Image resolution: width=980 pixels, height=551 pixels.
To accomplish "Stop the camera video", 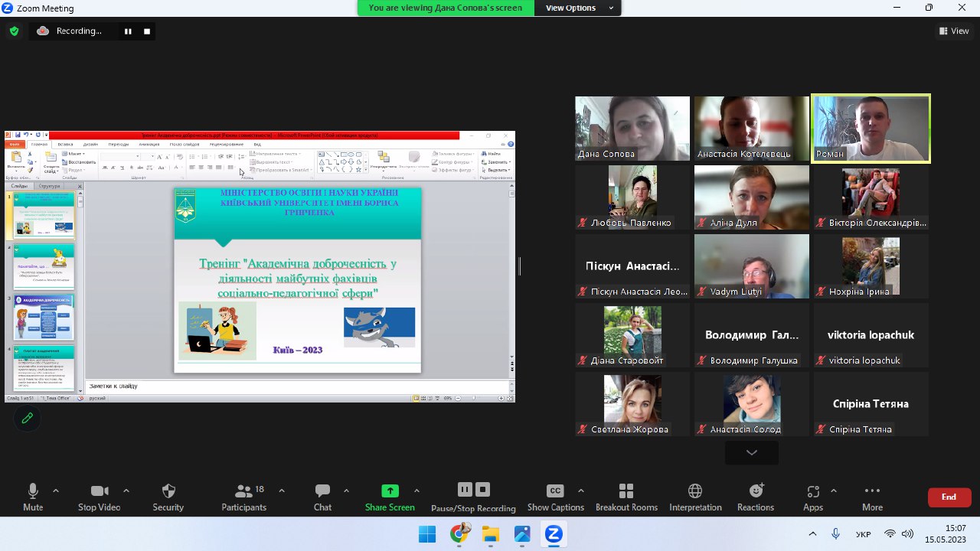I will [x=99, y=497].
